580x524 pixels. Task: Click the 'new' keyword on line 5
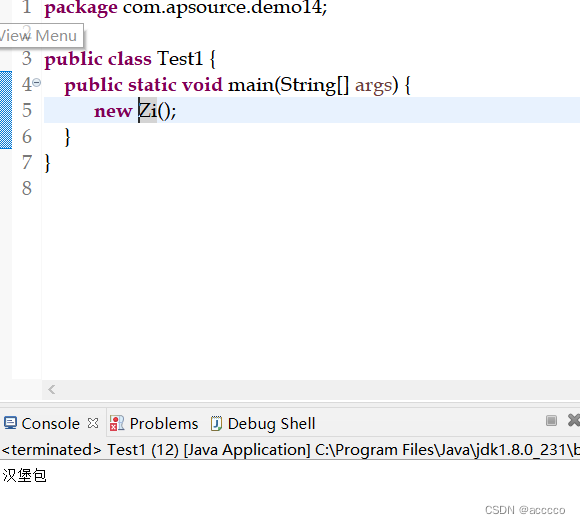113,111
